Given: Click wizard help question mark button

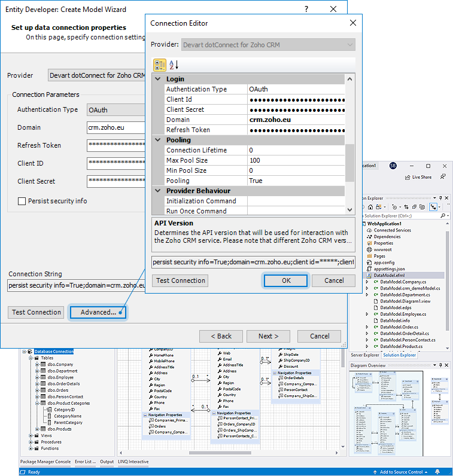Looking at the screenshot, I should [306, 9].
